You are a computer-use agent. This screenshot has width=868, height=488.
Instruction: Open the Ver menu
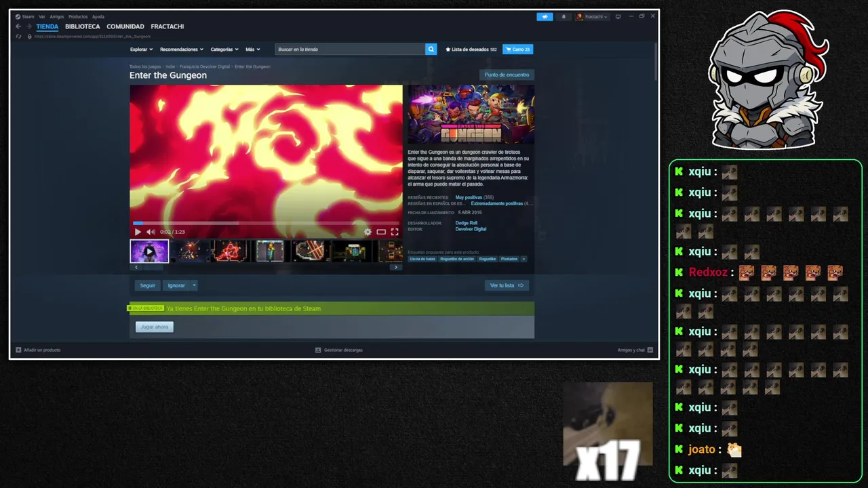pyautogui.click(x=42, y=16)
